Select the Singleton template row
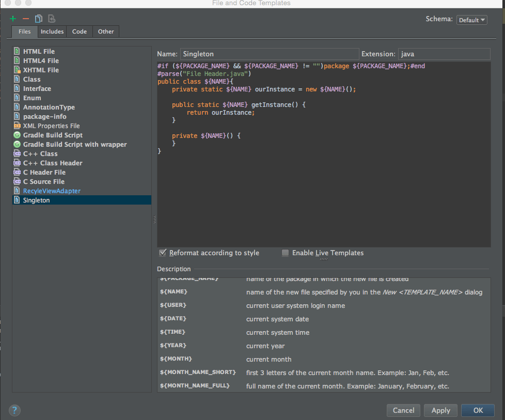This screenshot has width=505, height=420. click(82, 200)
